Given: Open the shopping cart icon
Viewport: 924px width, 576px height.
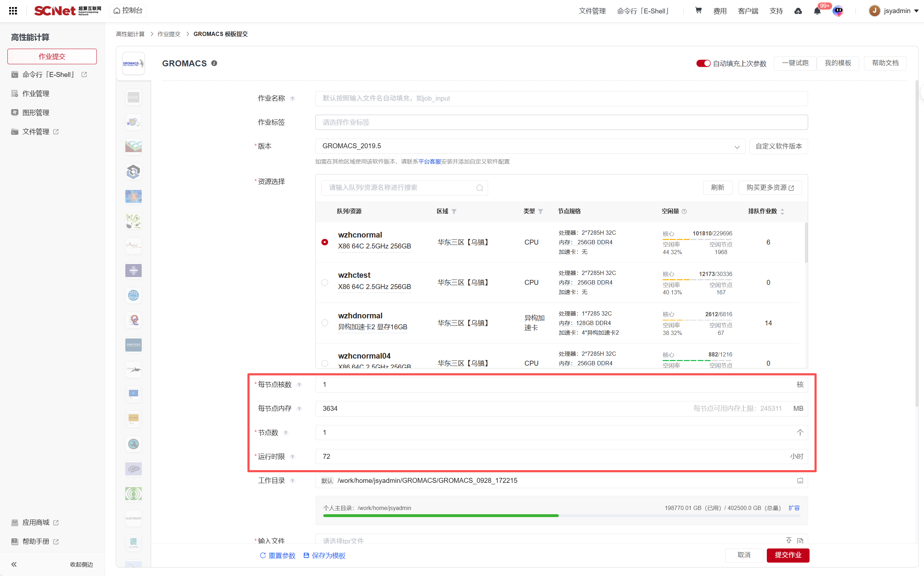Looking at the screenshot, I should click(x=698, y=10).
